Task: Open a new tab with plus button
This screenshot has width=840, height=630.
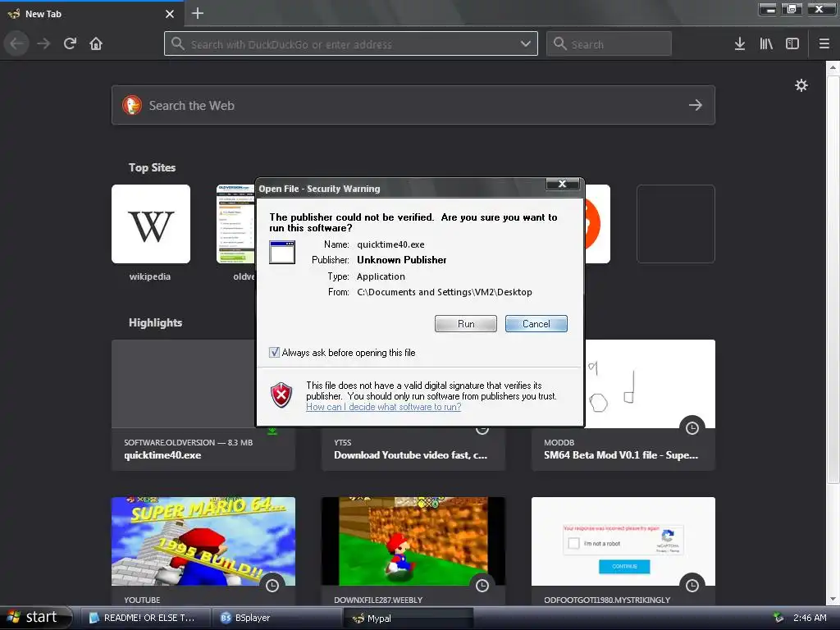Action: click(198, 13)
